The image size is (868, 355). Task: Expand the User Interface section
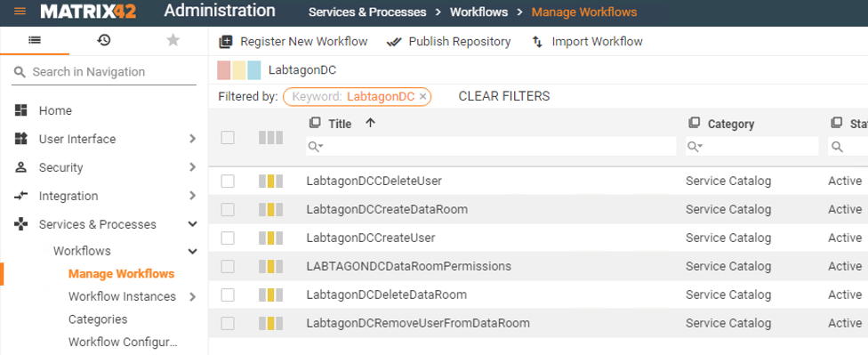coord(192,139)
